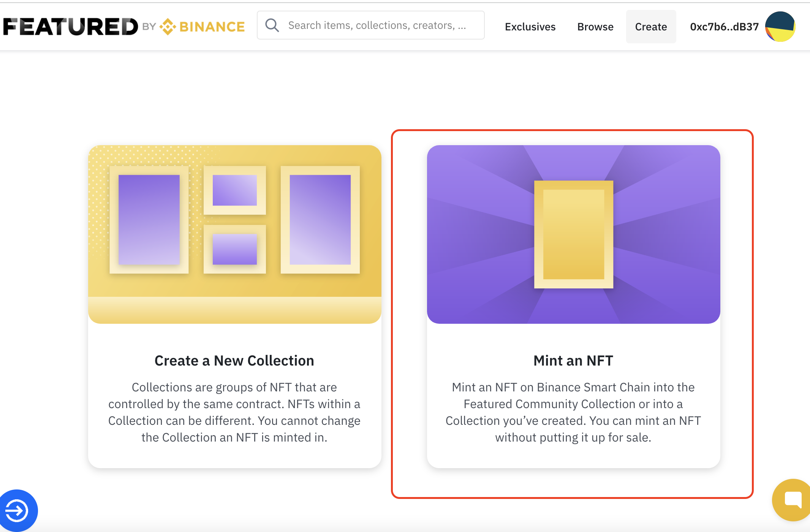
Task: Focus the search items input field
Action: coord(371,25)
